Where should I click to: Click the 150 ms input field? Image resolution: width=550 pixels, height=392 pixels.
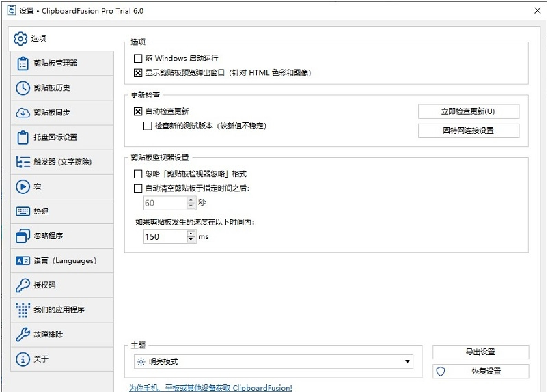(165, 237)
